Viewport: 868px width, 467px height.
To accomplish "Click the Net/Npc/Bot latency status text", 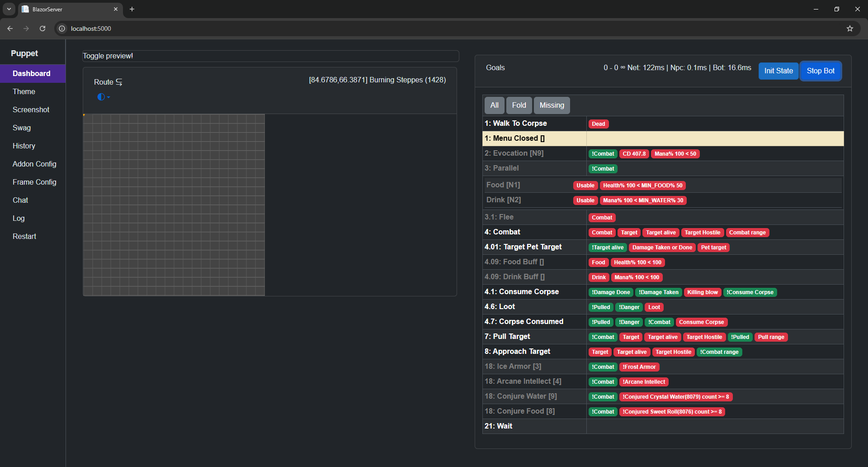I will [x=677, y=67].
